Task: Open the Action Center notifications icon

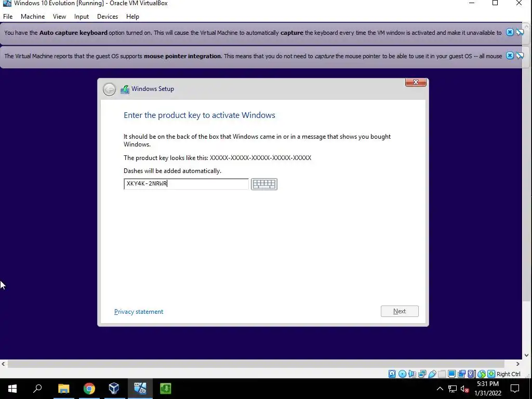Action: [x=515, y=389]
